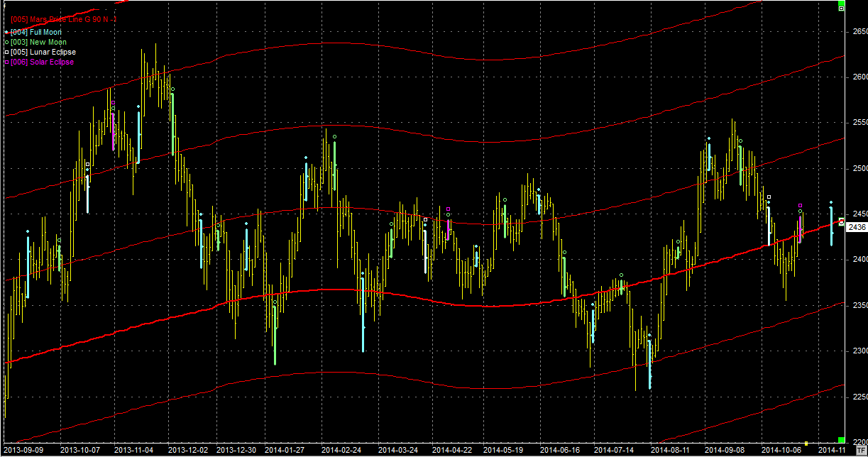The height and width of the screenshot is (457, 868).
Task: Select the [005] Lunar Eclipse legend entry
Action: pos(43,52)
